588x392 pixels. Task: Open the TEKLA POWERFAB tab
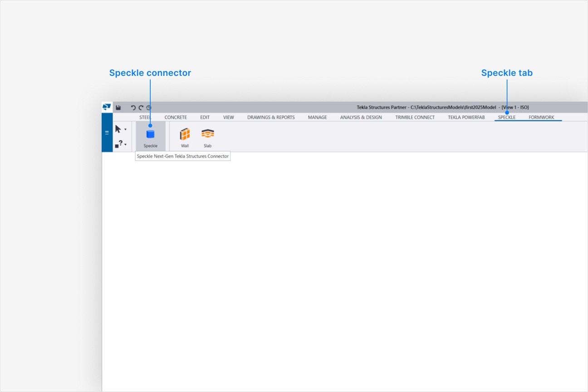coord(466,117)
